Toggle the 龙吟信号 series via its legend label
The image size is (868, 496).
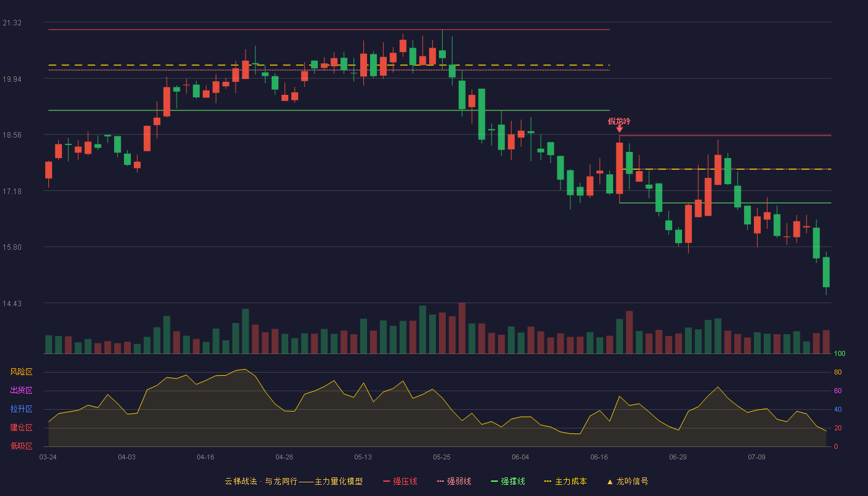[632, 482]
